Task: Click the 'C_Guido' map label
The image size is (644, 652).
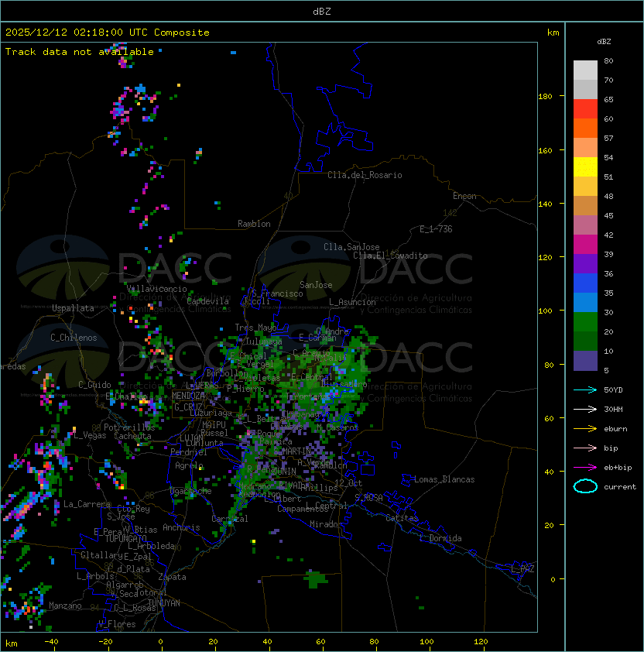Action: 94,385
